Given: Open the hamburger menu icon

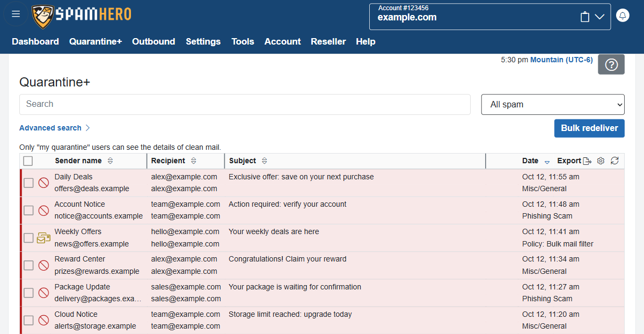Looking at the screenshot, I should [x=16, y=14].
